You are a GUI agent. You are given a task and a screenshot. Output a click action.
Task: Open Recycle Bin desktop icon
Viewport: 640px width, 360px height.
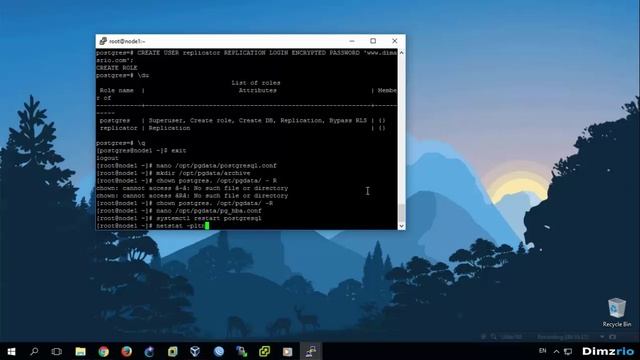(x=616, y=312)
